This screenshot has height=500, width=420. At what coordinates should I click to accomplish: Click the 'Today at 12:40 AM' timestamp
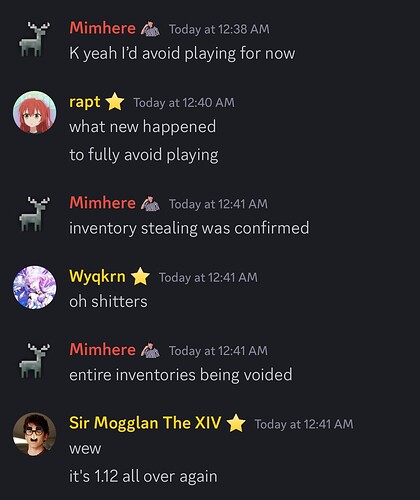(x=184, y=103)
